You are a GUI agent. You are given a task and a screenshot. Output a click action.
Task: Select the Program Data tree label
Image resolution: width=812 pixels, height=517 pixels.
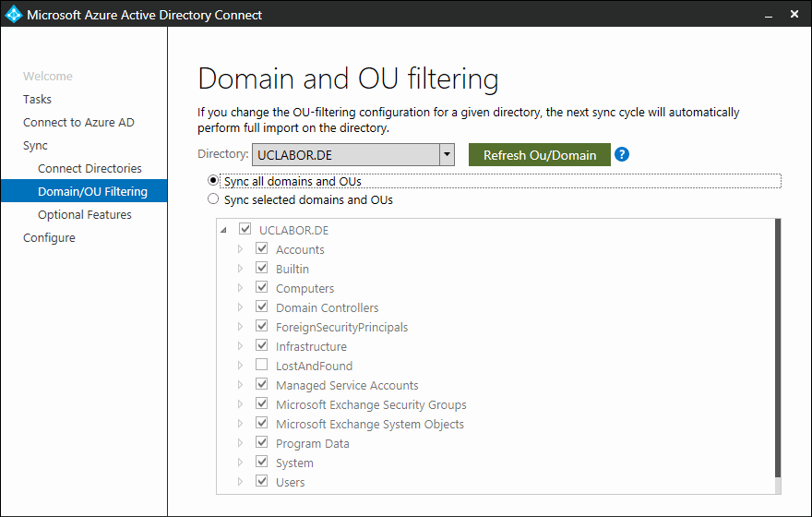(312, 444)
